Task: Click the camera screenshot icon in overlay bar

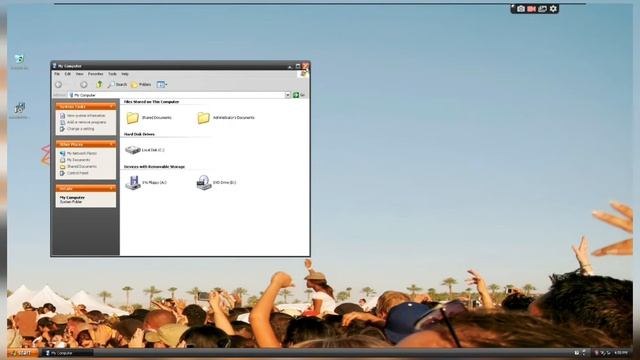Action: [x=521, y=9]
